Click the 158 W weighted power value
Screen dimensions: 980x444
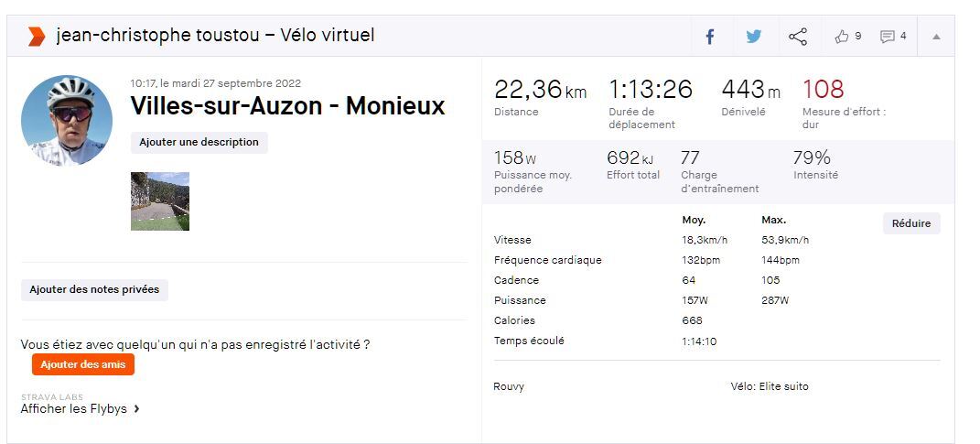point(514,157)
